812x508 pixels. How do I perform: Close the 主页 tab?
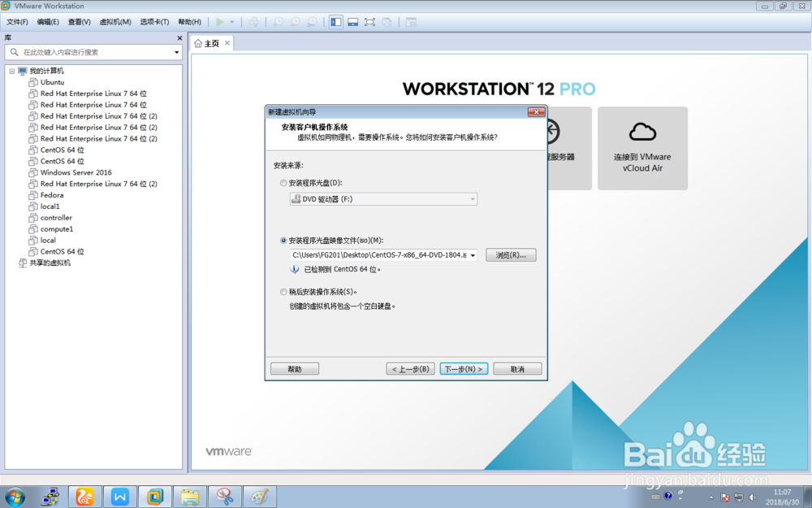[227, 43]
